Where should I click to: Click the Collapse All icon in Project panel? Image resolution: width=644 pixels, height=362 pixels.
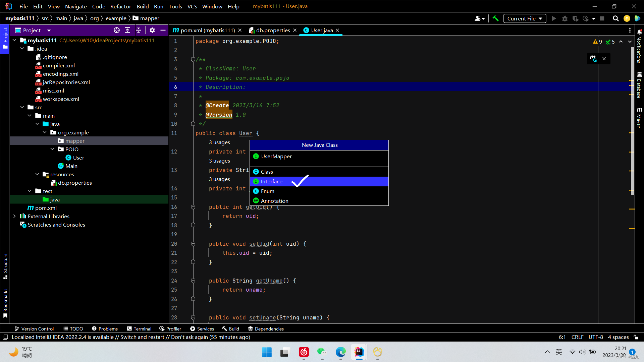[x=139, y=30]
